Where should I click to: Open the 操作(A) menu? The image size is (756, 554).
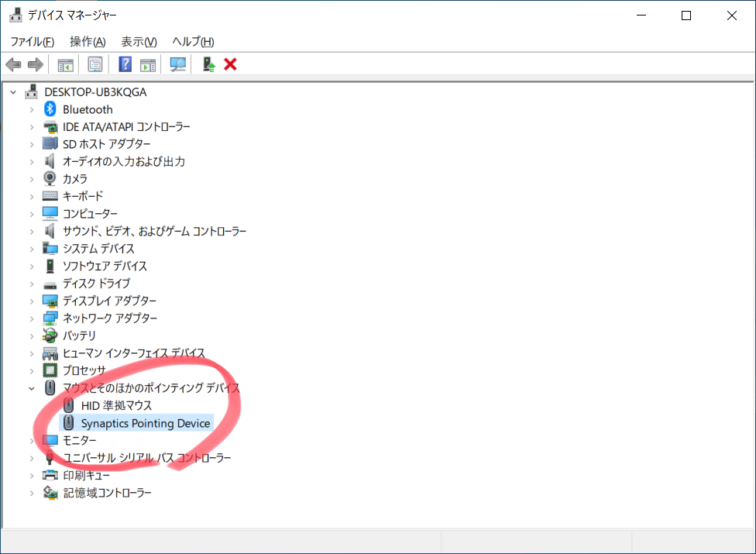(x=88, y=42)
